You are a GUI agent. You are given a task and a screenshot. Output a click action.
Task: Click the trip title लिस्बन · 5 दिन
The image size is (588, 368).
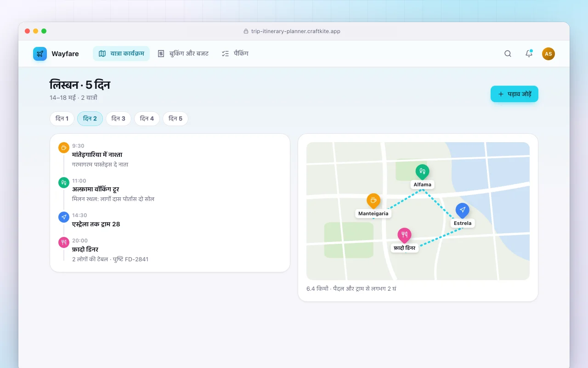[80, 85]
